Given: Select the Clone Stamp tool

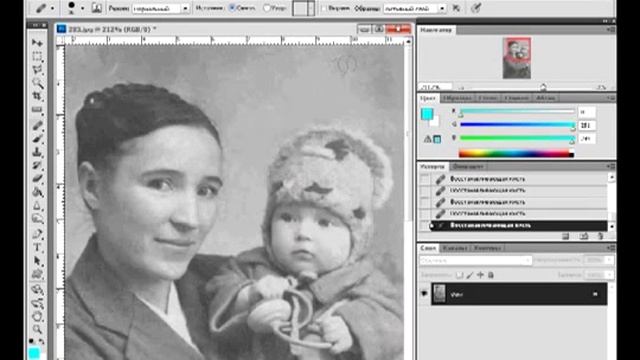Looking at the screenshot, I should click(x=37, y=152).
